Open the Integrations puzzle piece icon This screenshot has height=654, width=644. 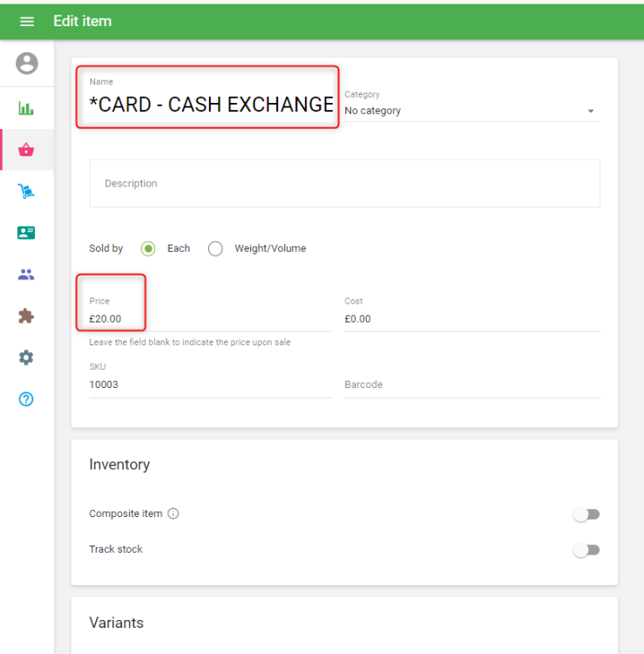tap(26, 316)
